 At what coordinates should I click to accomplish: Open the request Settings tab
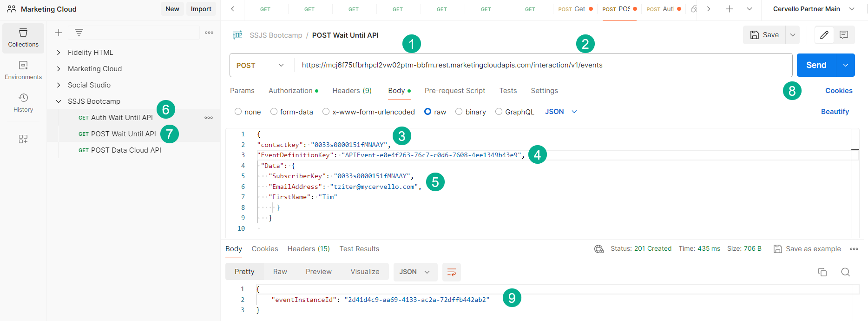pyautogui.click(x=544, y=91)
